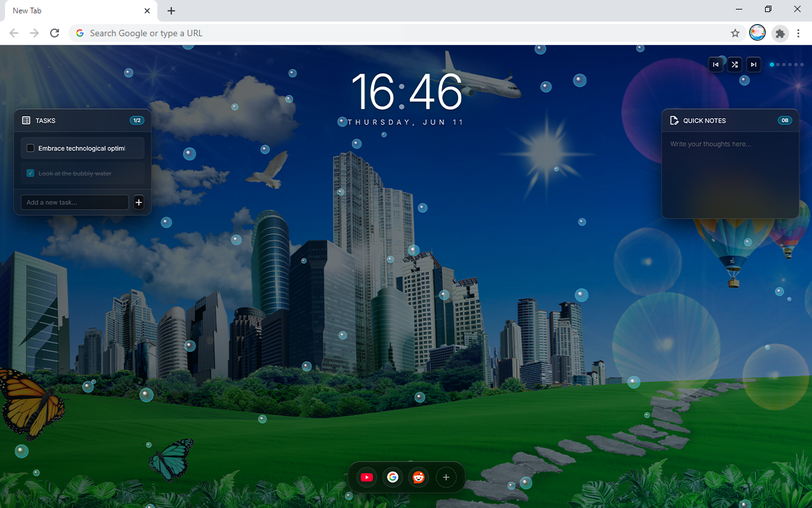Click the 1/2 tasks counter badge
812x508 pixels.
[x=137, y=120]
